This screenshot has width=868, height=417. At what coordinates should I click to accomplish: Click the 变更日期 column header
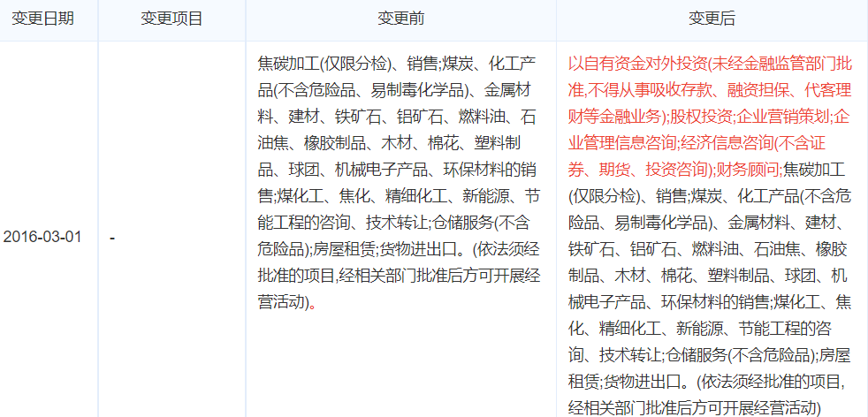click(42, 19)
